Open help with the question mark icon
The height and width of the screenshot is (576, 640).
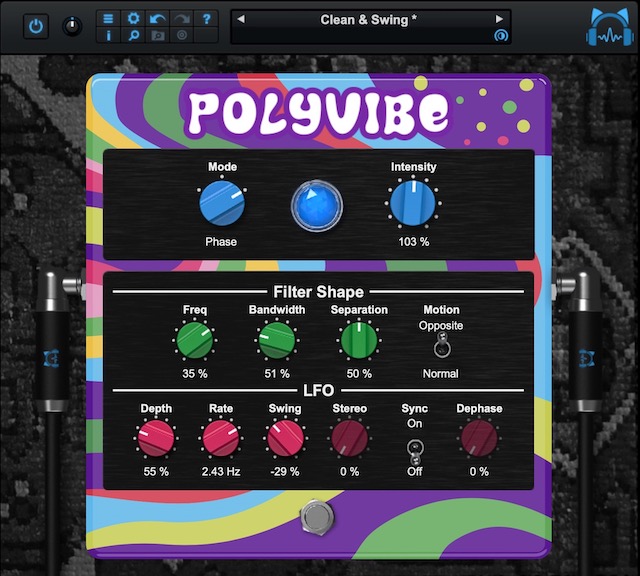[x=205, y=19]
